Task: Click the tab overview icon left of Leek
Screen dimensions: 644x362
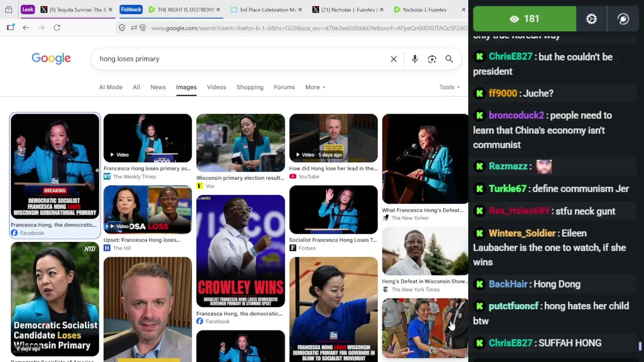Action: click(x=9, y=10)
